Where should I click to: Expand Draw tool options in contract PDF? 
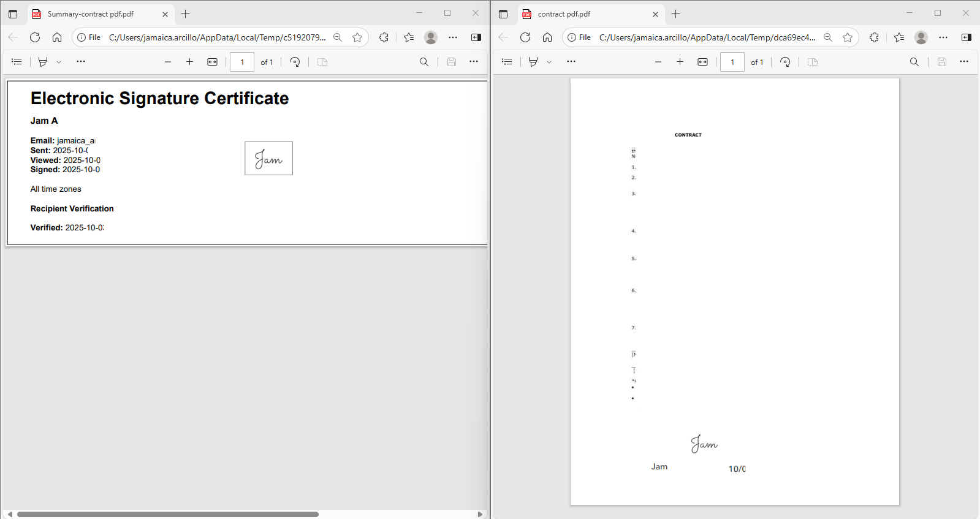coord(549,62)
